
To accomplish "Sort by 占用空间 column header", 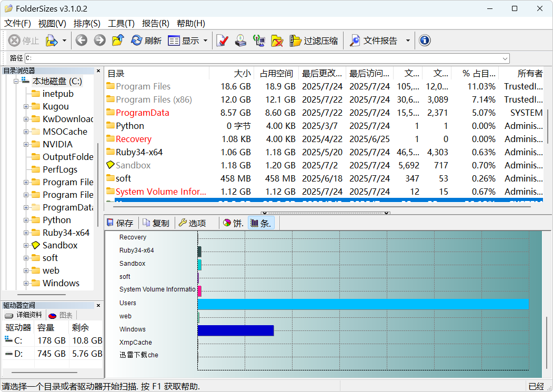I will pyautogui.click(x=277, y=73).
